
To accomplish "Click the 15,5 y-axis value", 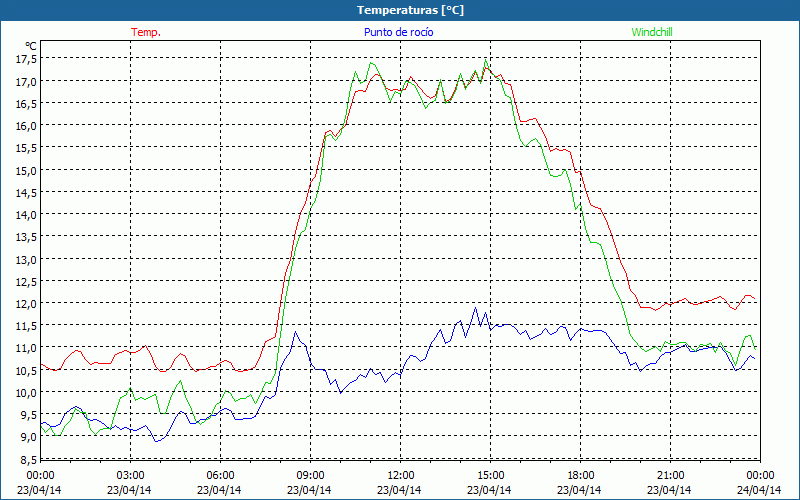I will (26, 148).
